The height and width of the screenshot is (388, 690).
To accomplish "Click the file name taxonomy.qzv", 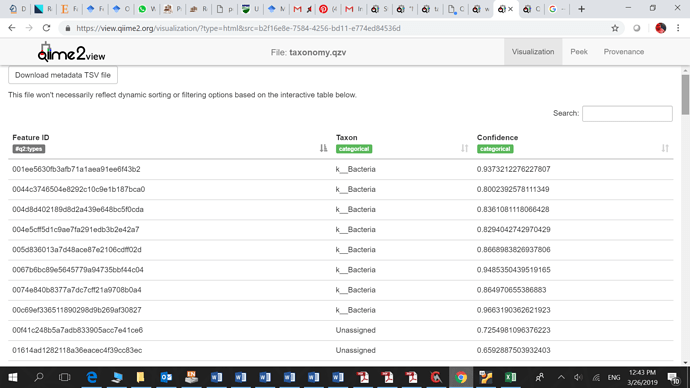I will [x=318, y=52].
